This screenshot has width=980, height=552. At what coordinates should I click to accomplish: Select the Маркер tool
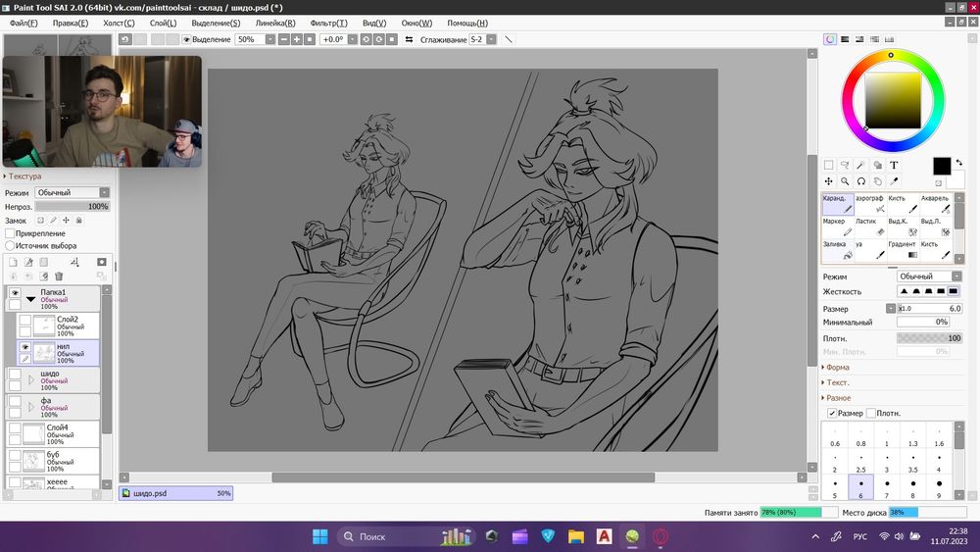838,226
